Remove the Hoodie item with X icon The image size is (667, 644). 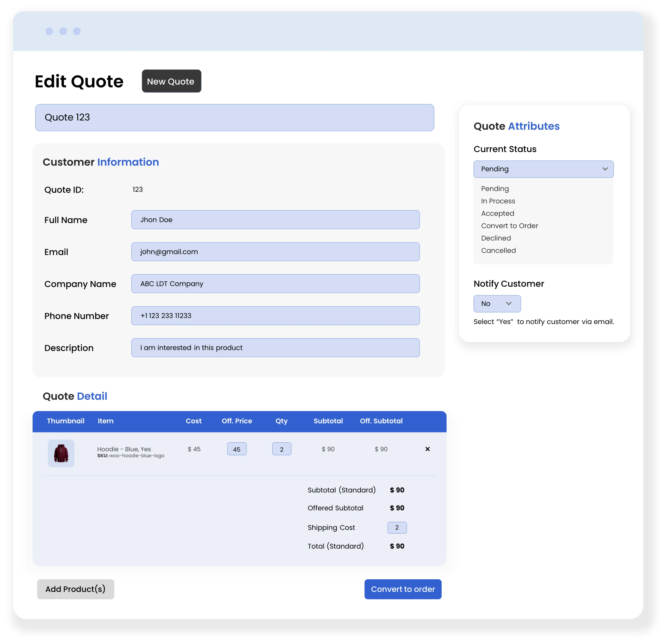(427, 449)
